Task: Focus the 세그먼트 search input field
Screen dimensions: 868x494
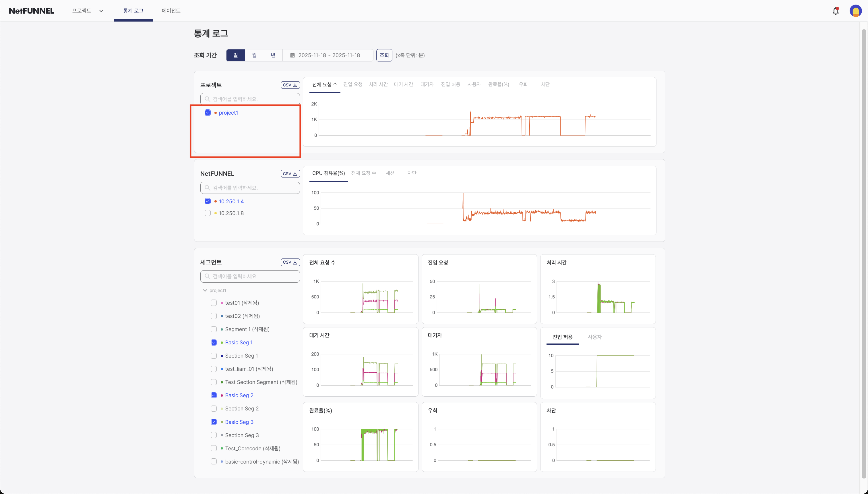Action: (254, 276)
